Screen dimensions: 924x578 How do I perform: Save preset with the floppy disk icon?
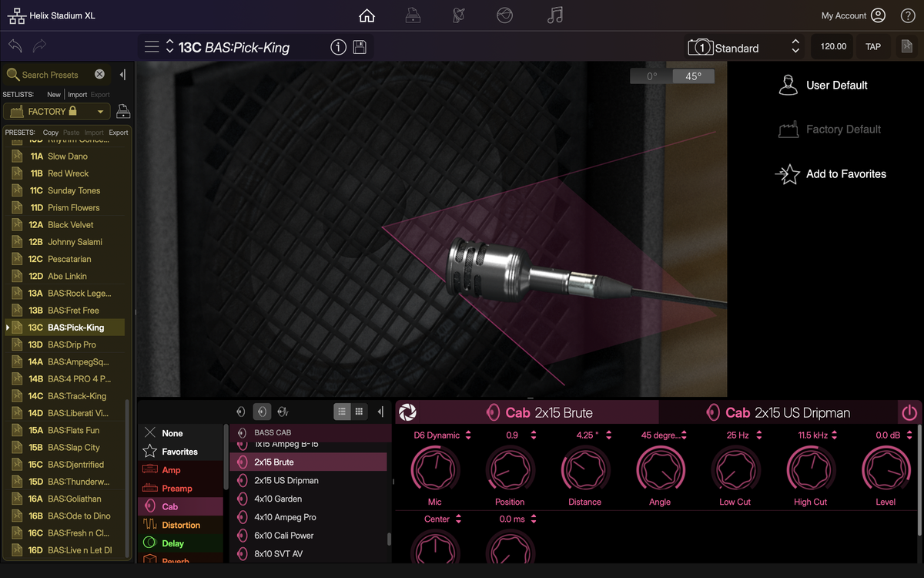tap(360, 47)
